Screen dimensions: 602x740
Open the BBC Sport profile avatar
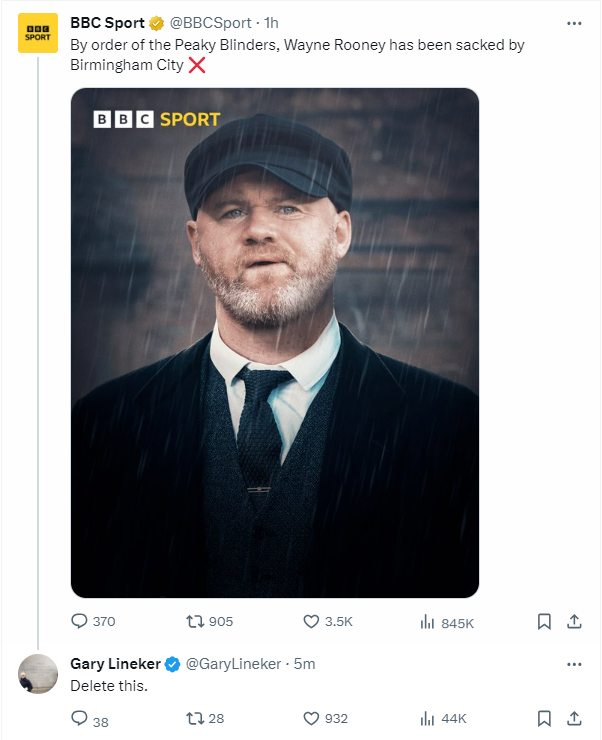point(38,33)
